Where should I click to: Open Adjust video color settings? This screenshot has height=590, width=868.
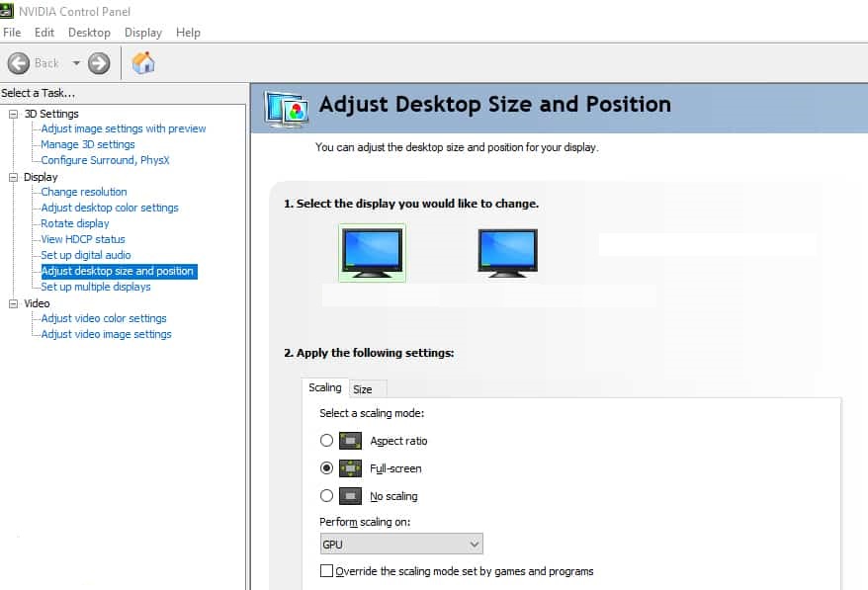coord(104,318)
